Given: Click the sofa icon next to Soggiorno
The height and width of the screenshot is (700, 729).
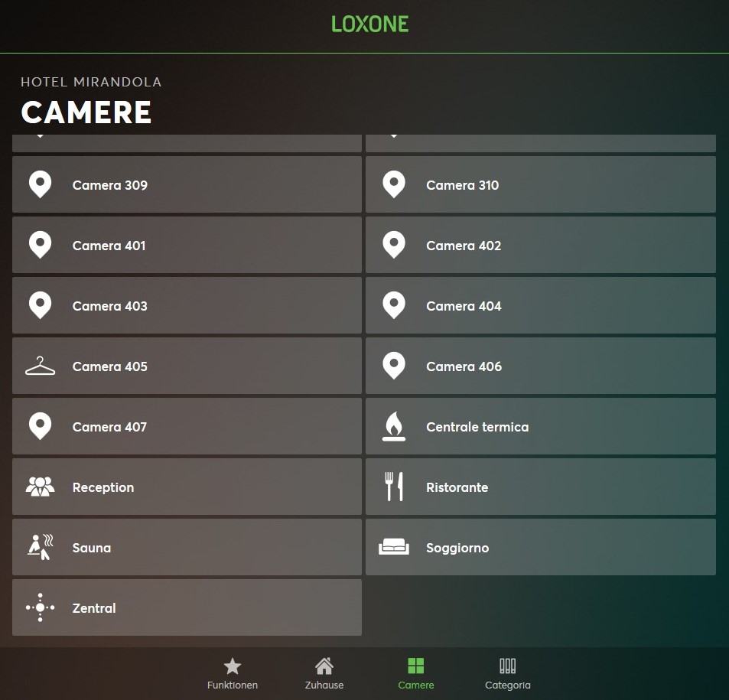Looking at the screenshot, I should click(x=393, y=548).
